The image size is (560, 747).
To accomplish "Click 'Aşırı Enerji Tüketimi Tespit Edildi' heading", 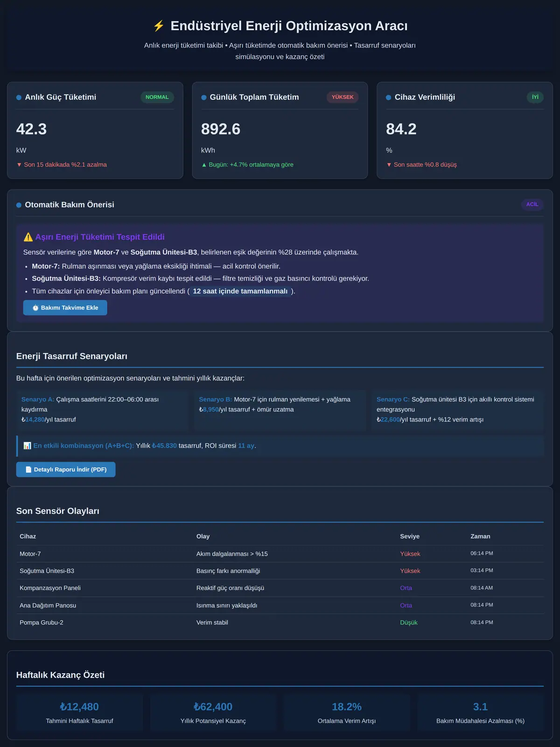I will tap(100, 237).
